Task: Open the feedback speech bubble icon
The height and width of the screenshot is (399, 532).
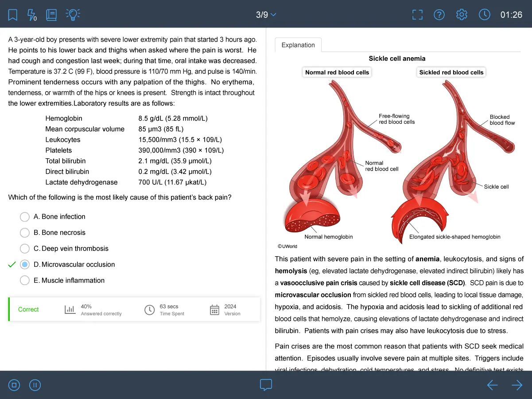Action: click(266, 385)
